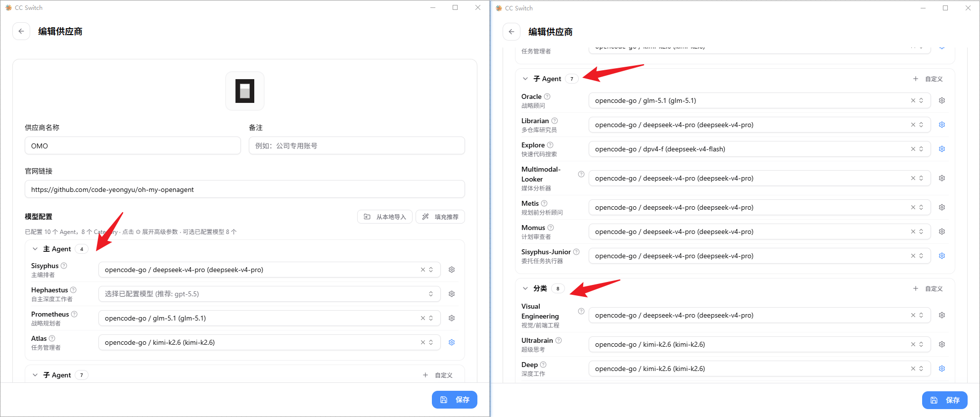Screen dimensions: 980x417
Task: Open Metis advanced settings gear
Action: pyautogui.click(x=942, y=207)
